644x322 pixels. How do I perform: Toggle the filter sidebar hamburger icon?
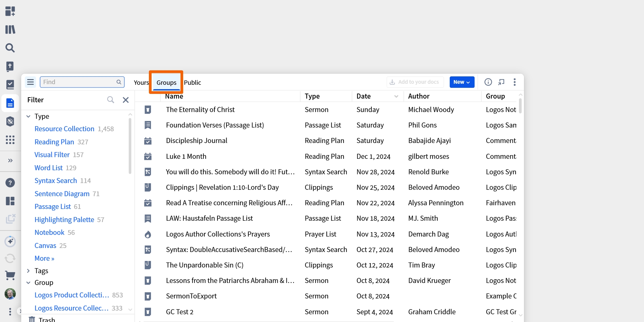(x=31, y=82)
